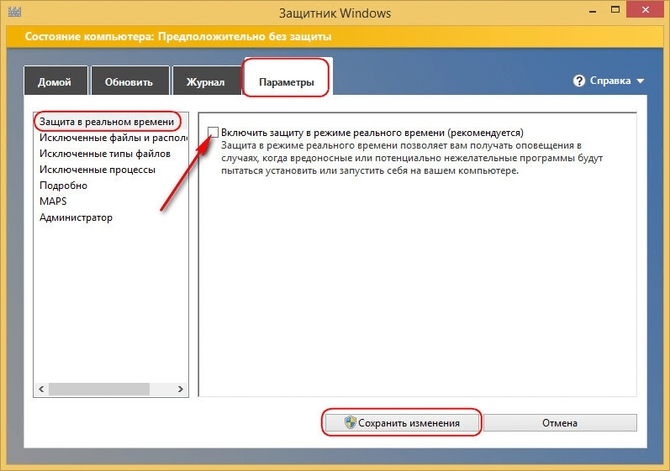The height and width of the screenshot is (471, 670).
Task: Switch to the Домой tab
Action: coord(55,81)
